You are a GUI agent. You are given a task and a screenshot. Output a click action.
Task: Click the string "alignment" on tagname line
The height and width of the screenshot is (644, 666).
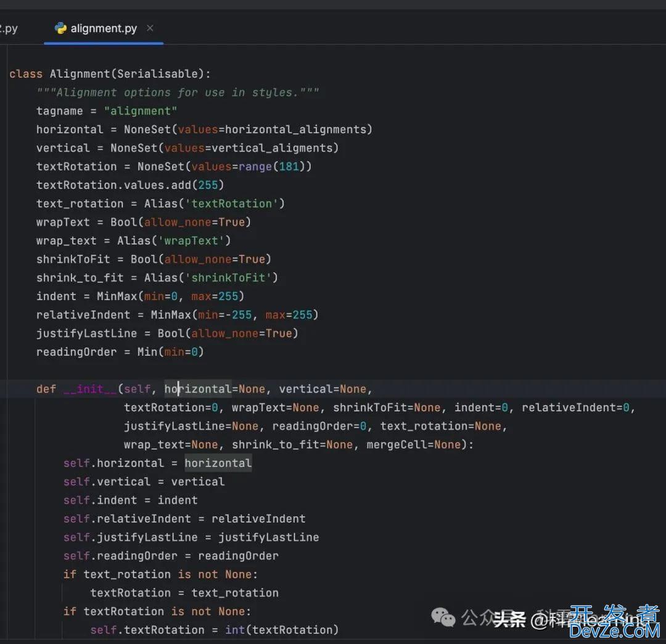[x=140, y=111]
